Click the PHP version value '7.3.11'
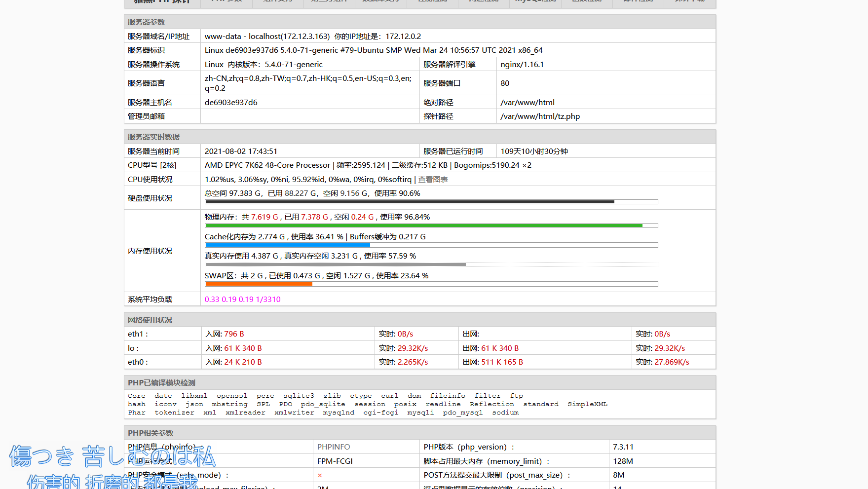 click(x=623, y=447)
